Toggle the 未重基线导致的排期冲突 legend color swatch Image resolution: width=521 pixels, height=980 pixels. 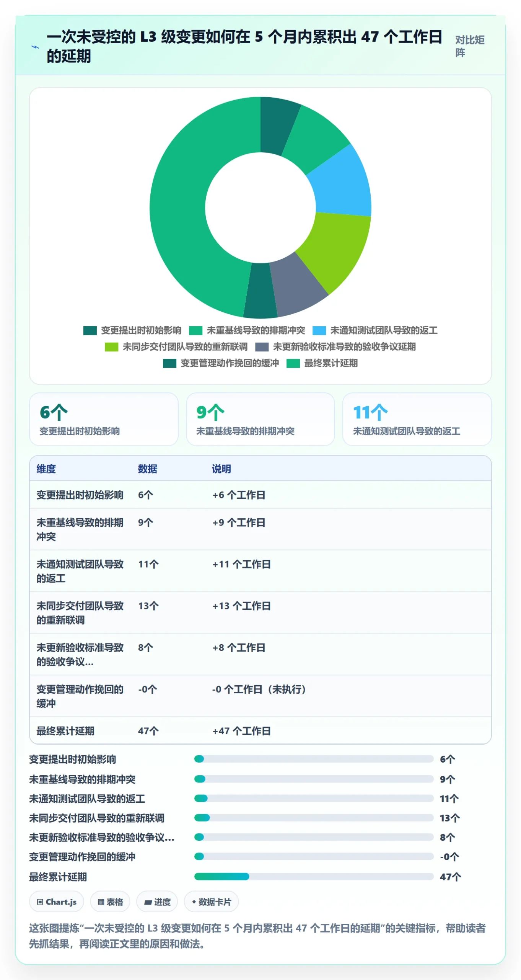pyautogui.click(x=195, y=330)
